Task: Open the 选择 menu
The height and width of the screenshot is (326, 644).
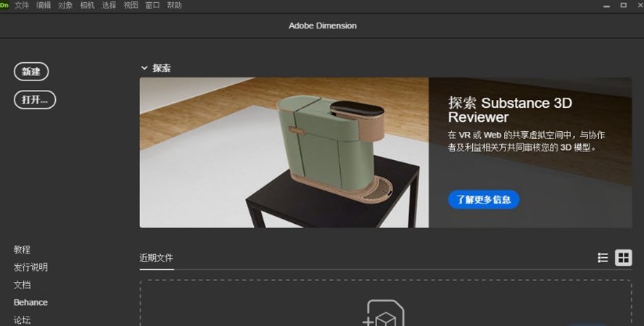Action: [109, 5]
